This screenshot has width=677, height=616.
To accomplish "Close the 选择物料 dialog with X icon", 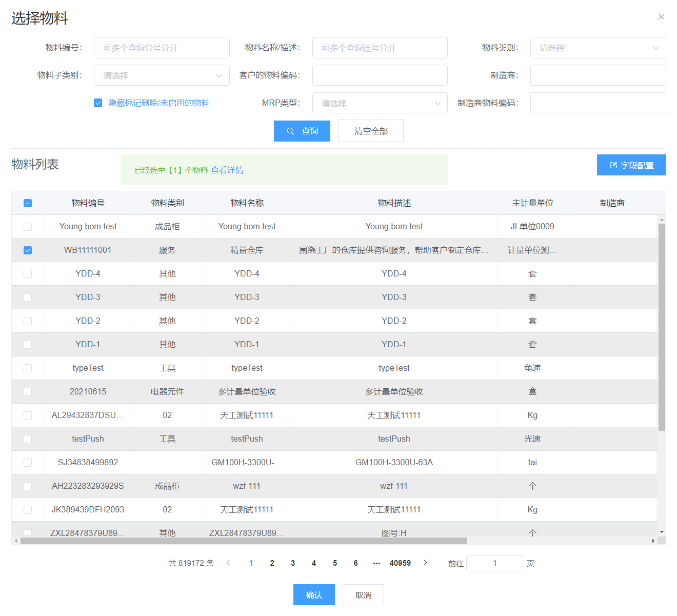I will (x=661, y=17).
